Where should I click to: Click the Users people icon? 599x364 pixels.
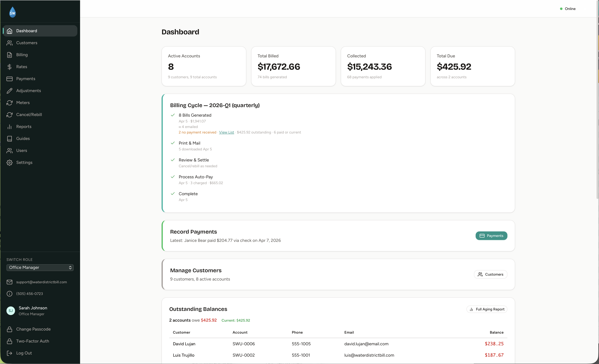click(x=10, y=151)
